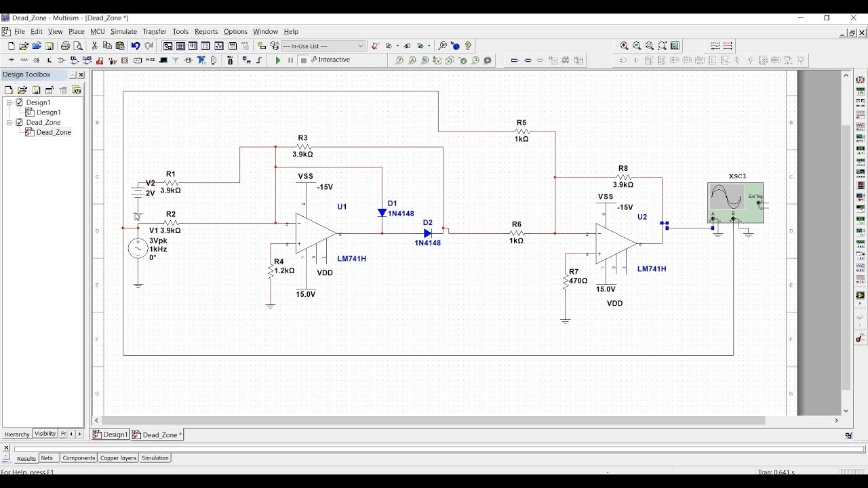Place a Source component from toolbar
868x488 pixels.
12,60
